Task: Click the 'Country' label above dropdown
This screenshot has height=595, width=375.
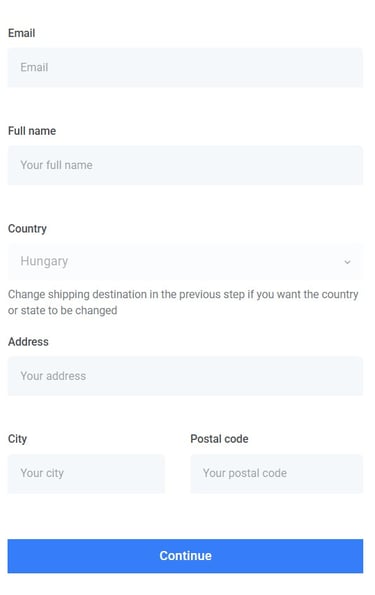Action: coord(27,229)
